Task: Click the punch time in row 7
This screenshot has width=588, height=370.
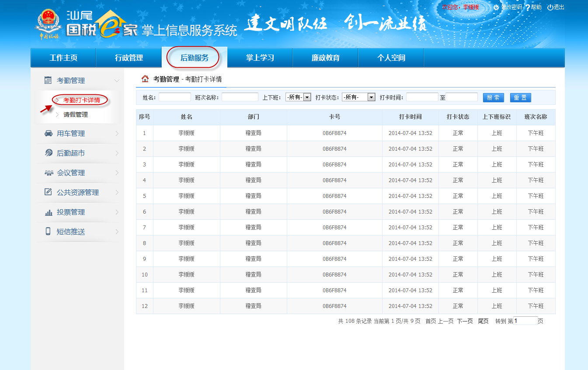Action: (411, 228)
